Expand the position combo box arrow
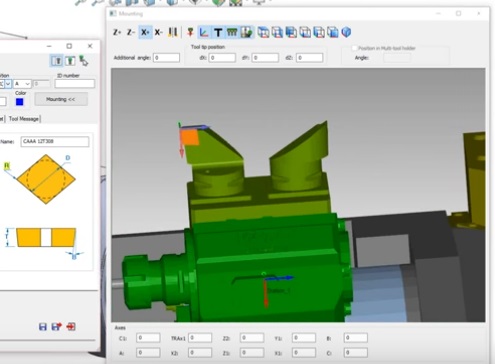 pyautogui.click(x=8, y=84)
